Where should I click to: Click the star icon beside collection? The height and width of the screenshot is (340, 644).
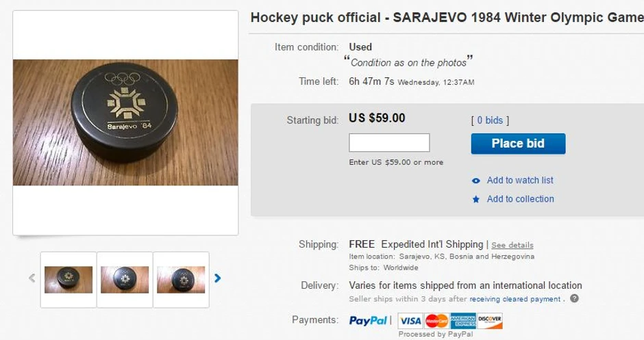click(476, 199)
